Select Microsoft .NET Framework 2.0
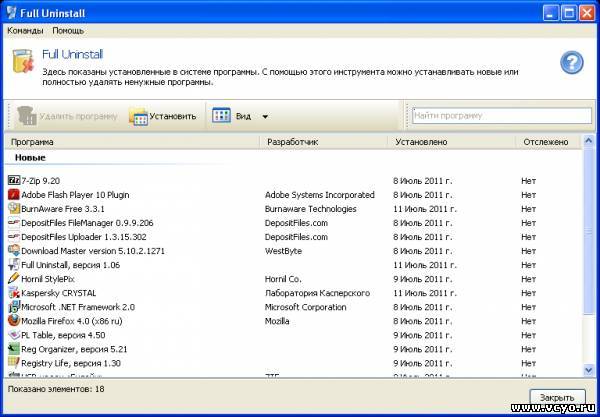This screenshot has height=417, width=600. click(x=78, y=307)
